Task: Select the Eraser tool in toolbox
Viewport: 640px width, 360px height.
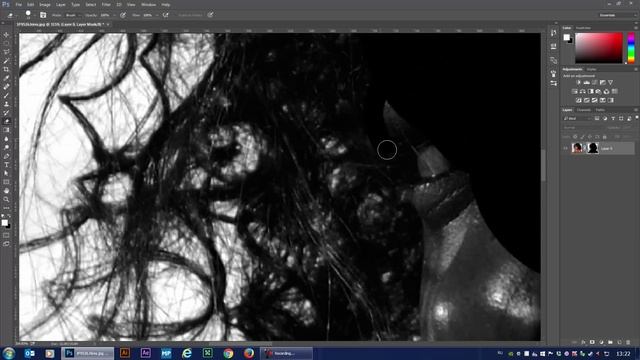Action: (6, 121)
